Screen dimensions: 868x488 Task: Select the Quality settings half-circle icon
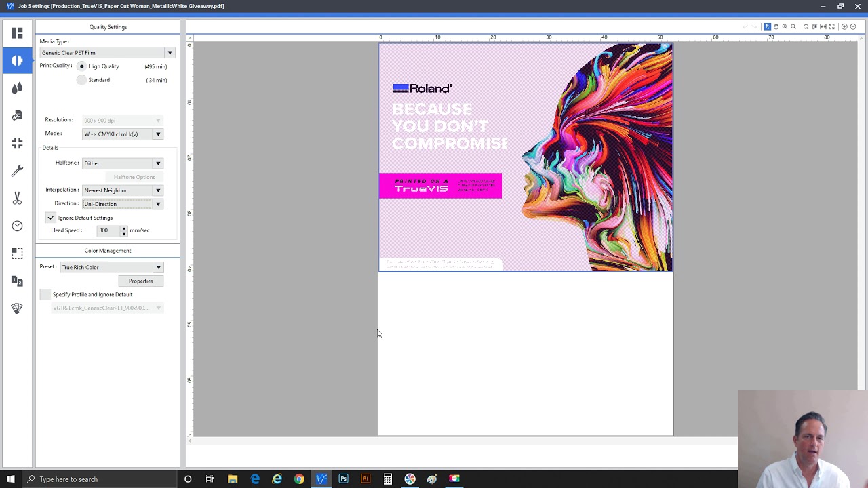[17, 60]
